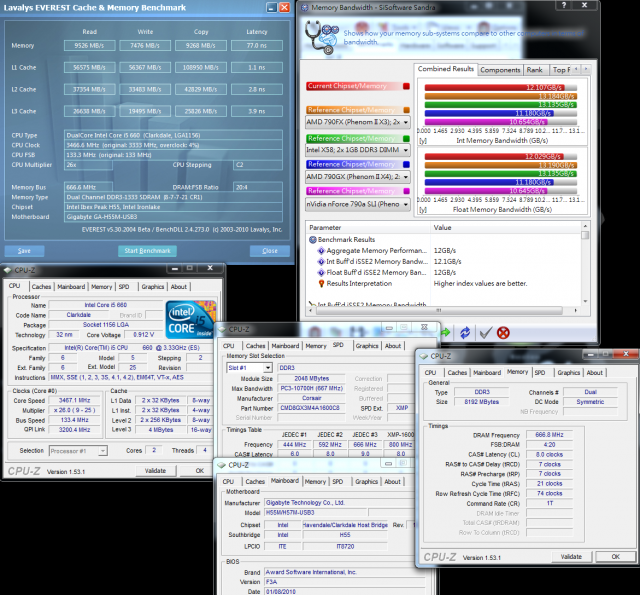Viewport: 640px width, 595px height.
Task: Click the stethoscope icon in Sandra header
Action: click(322, 38)
